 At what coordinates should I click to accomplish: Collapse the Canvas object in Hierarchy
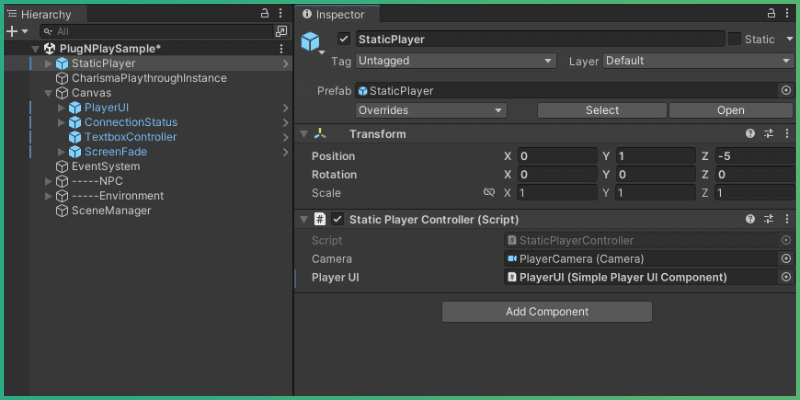[48, 93]
